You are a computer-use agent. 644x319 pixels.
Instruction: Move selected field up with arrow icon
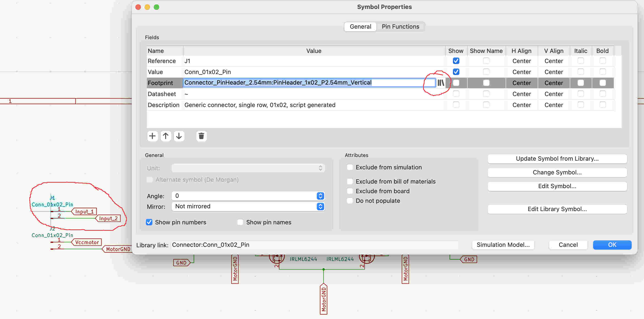165,136
